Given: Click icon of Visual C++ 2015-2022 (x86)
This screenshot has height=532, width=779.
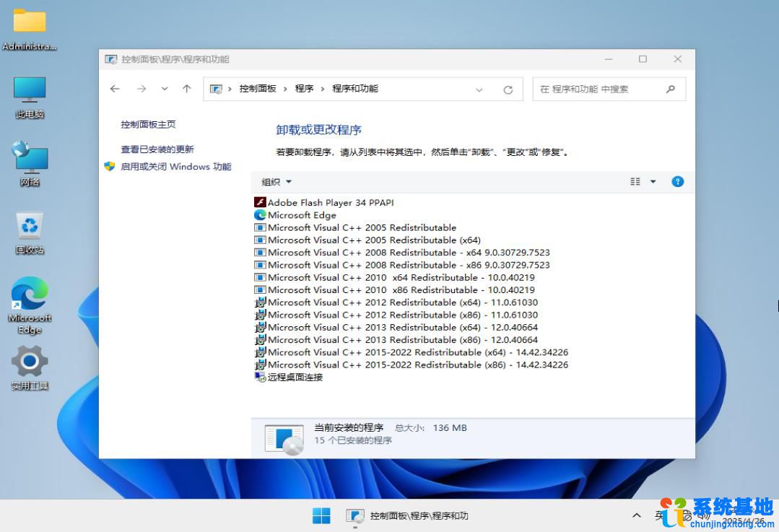Looking at the screenshot, I should pyautogui.click(x=261, y=365).
